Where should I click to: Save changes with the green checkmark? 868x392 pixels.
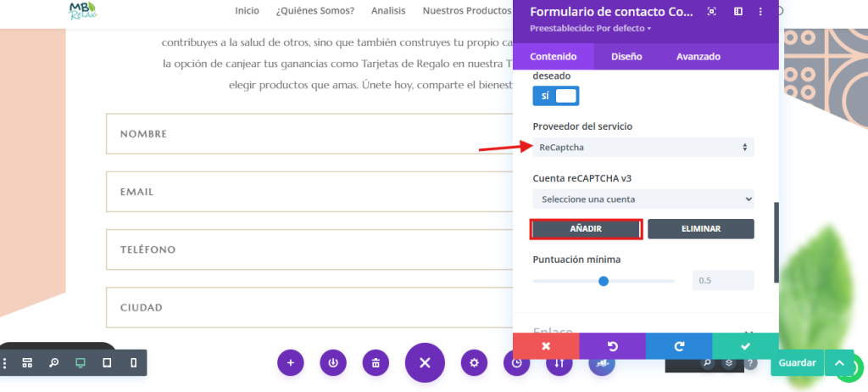pyautogui.click(x=745, y=346)
